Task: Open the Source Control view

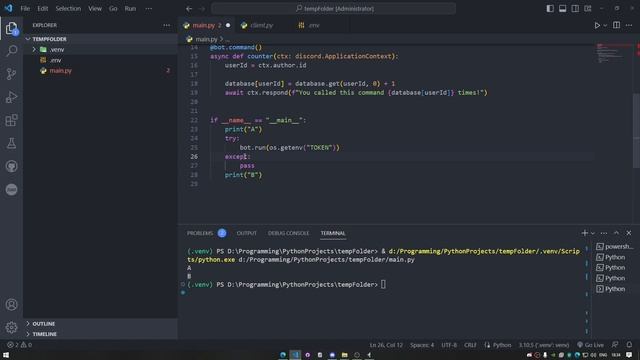Action: click(11, 74)
